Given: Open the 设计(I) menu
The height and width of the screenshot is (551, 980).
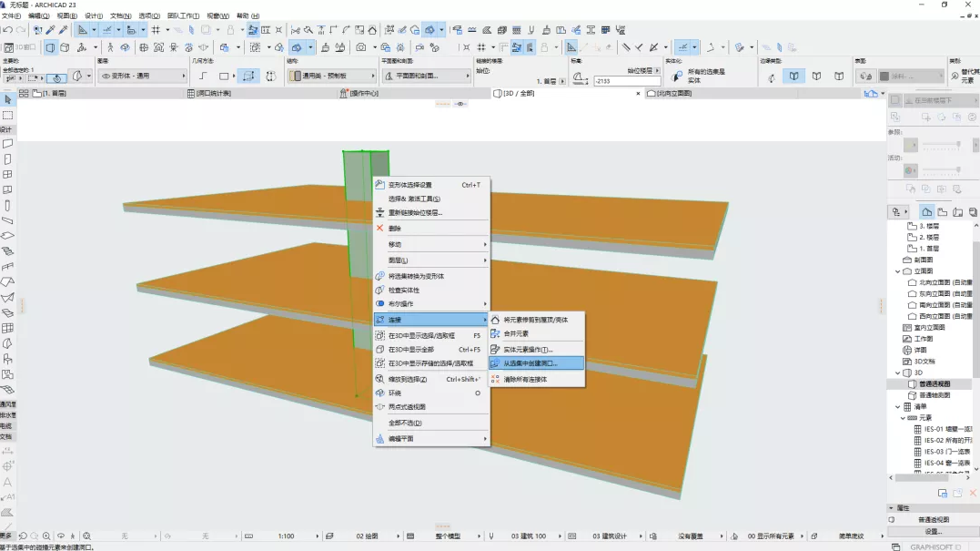Looking at the screenshot, I should pos(93,16).
